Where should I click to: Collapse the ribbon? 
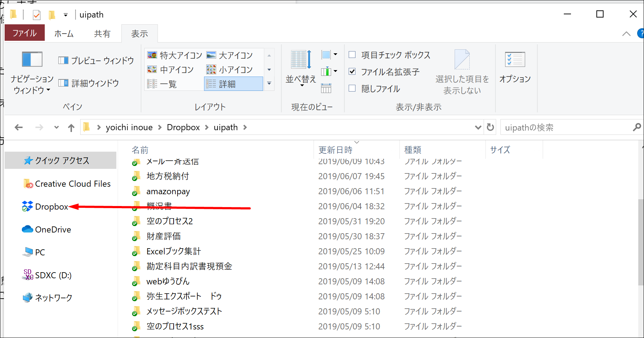click(626, 34)
